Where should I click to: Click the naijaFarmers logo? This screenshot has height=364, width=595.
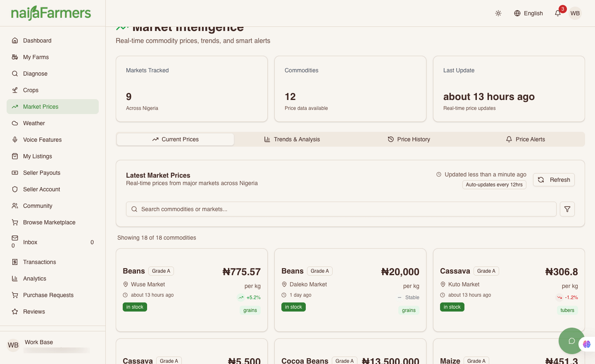click(x=51, y=13)
